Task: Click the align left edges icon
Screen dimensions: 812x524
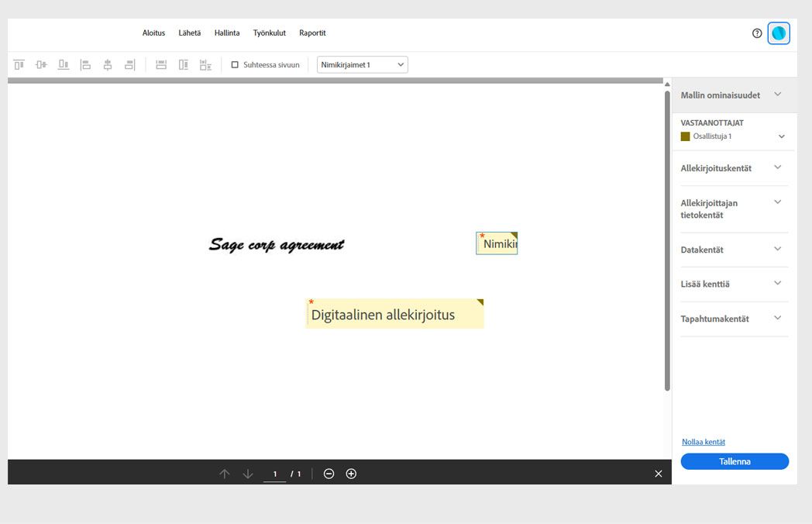Action: [86, 65]
